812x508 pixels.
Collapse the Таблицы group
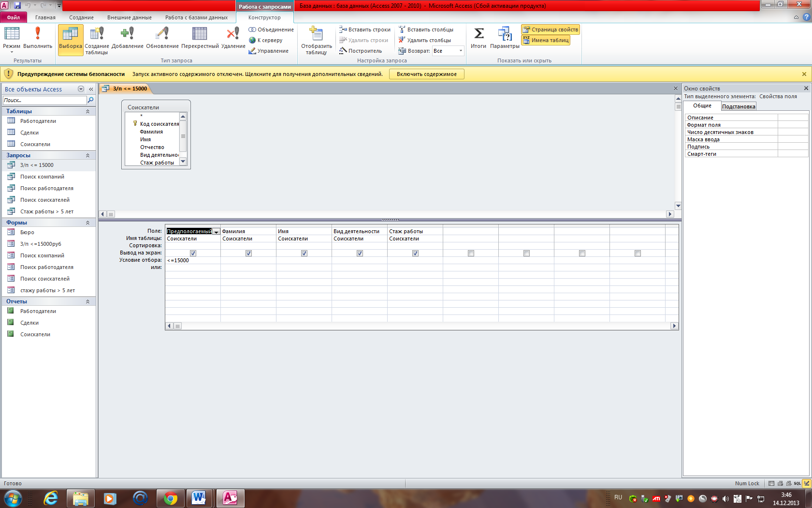tap(87, 111)
